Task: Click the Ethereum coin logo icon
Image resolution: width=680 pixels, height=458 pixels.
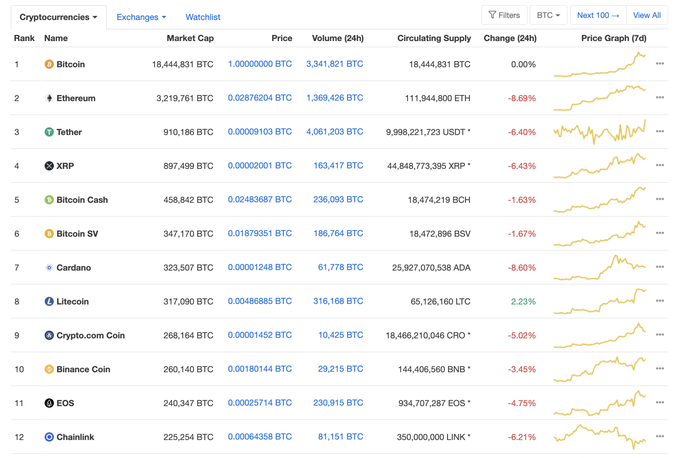Action: (x=49, y=98)
